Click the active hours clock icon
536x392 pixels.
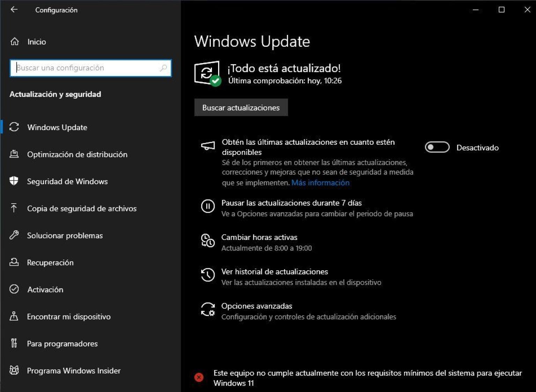pos(208,241)
